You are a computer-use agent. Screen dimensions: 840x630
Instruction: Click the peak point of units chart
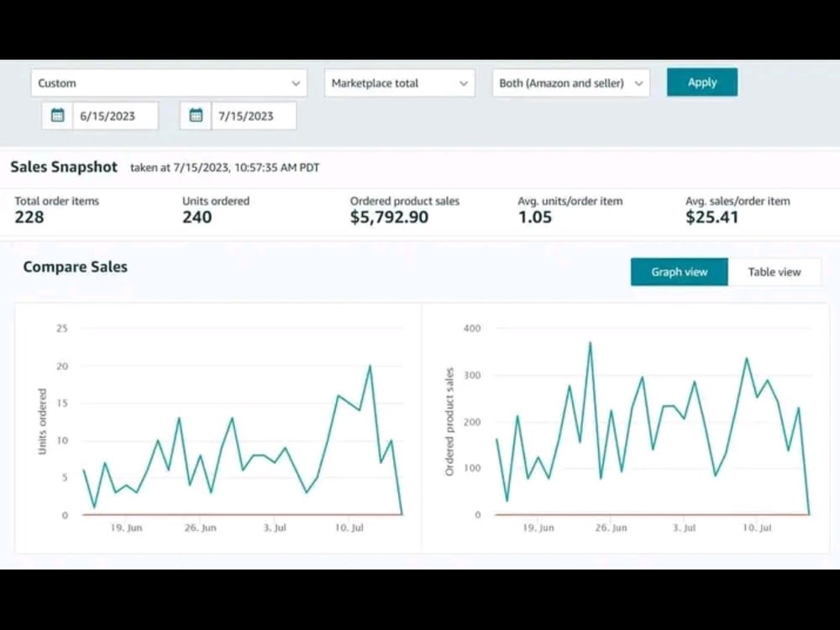click(370, 366)
